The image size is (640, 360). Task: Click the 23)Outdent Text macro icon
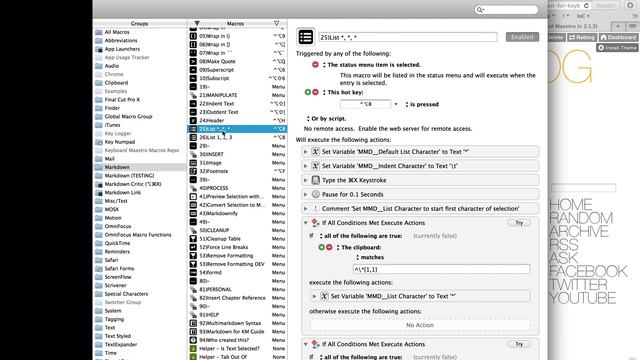193,112
